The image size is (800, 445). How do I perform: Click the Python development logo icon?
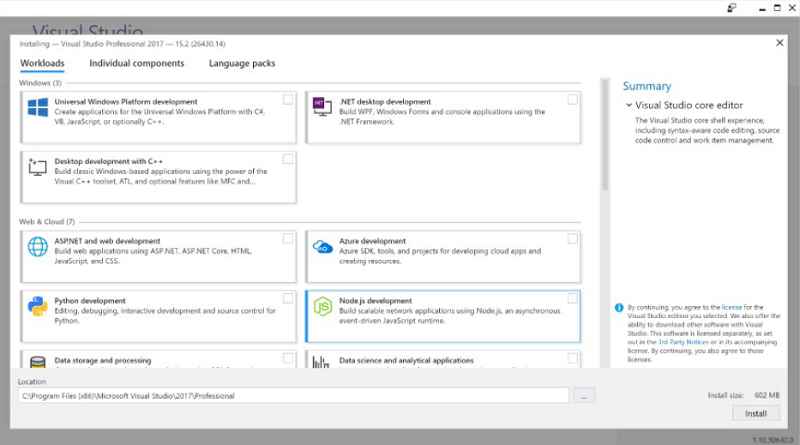38,306
